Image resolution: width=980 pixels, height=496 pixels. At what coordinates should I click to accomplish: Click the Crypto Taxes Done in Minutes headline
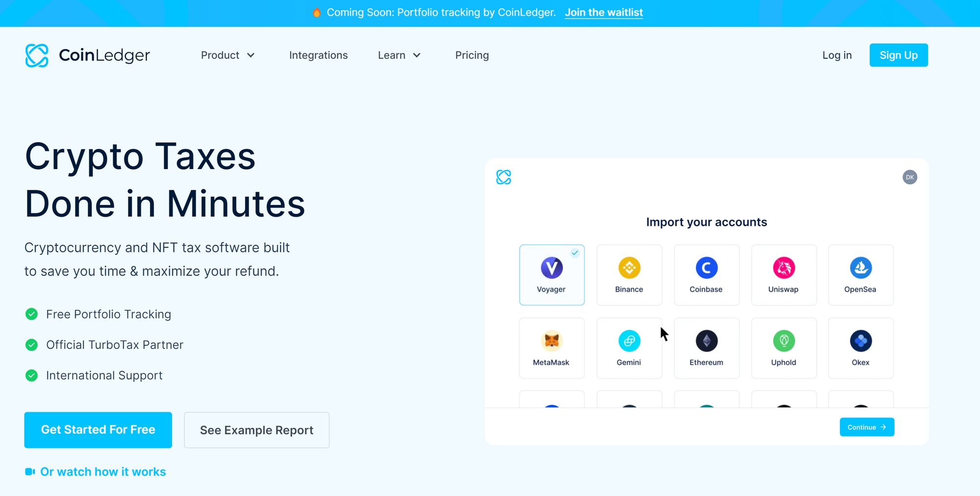[165, 180]
